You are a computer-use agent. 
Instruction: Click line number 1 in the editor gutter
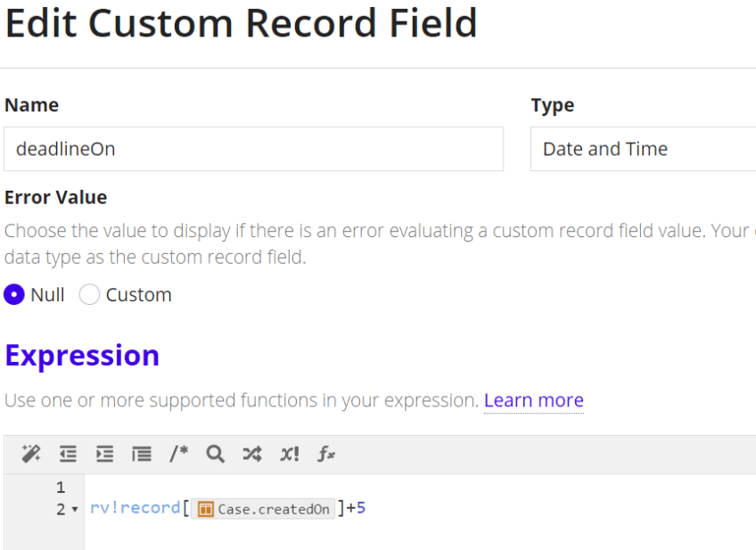pyautogui.click(x=60, y=487)
